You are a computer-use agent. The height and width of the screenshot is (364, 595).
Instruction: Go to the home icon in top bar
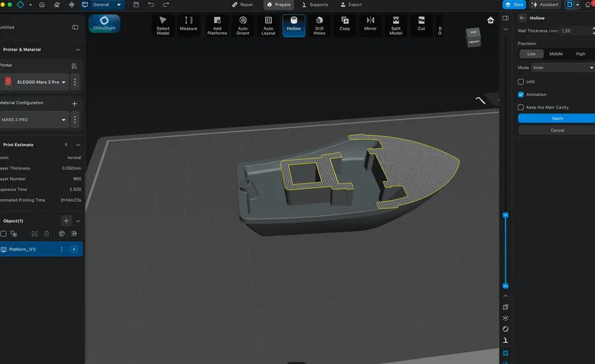tap(42, 5)
